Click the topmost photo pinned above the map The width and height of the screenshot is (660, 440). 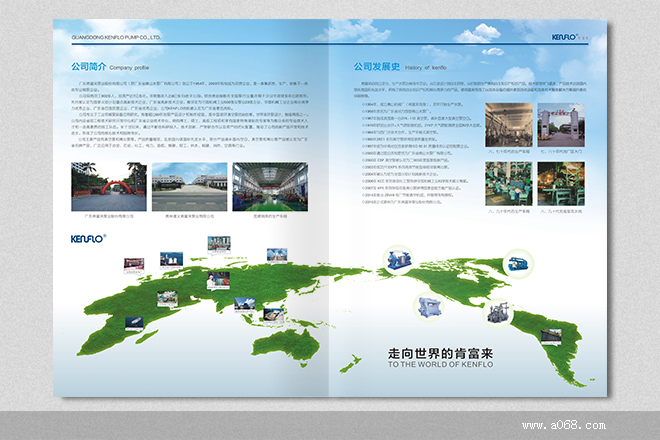(x=219, y=245)
